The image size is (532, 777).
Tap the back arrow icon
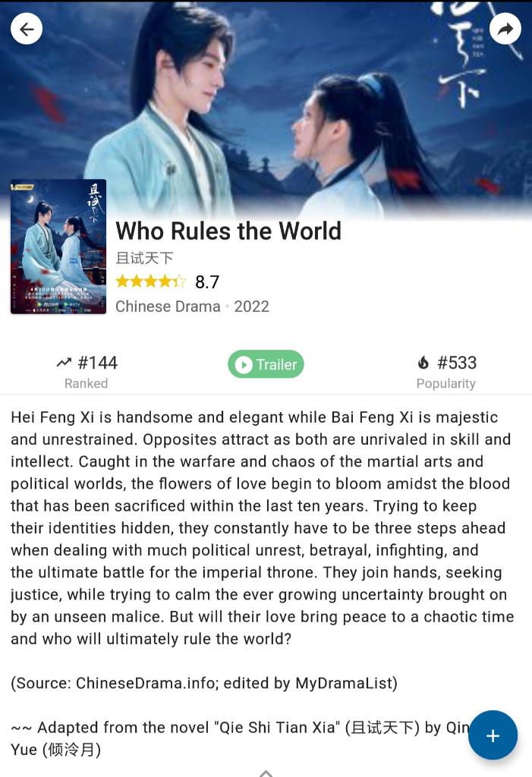tap(27, 29)
